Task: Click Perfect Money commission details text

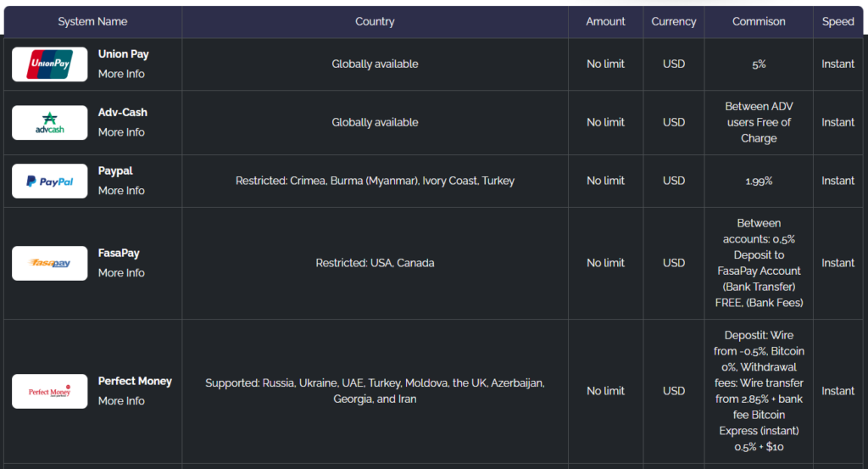Action: click(759, 391)
